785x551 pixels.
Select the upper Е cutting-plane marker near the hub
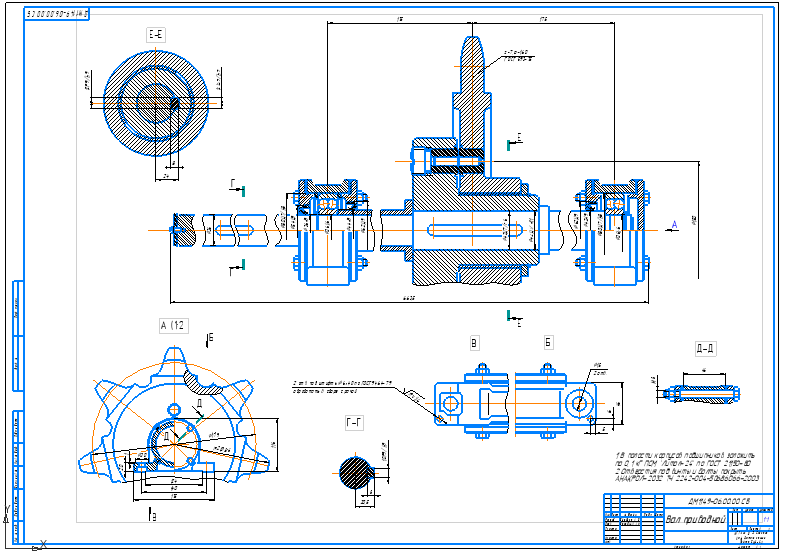tap(514, 140)
